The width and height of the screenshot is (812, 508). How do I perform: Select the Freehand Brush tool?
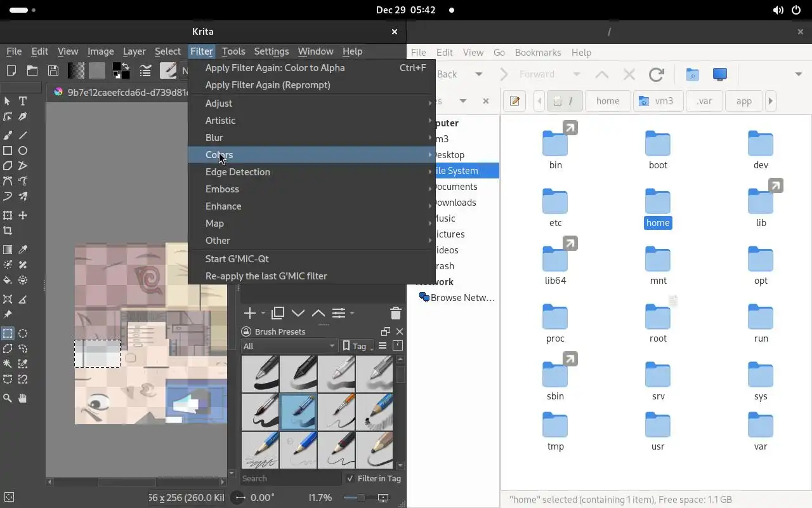8,135
